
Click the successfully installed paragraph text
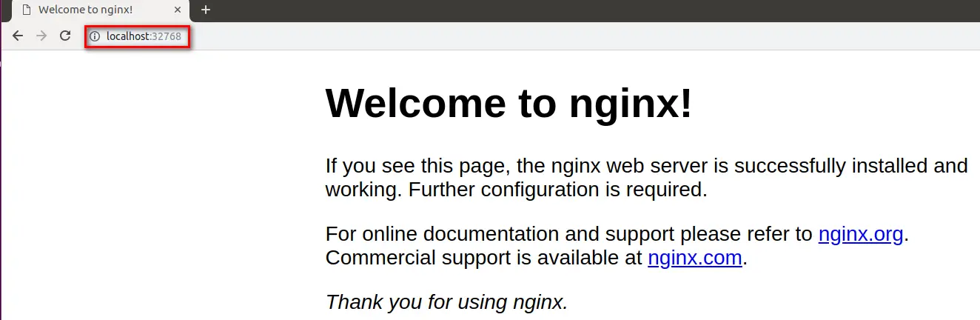coord(647,177)
